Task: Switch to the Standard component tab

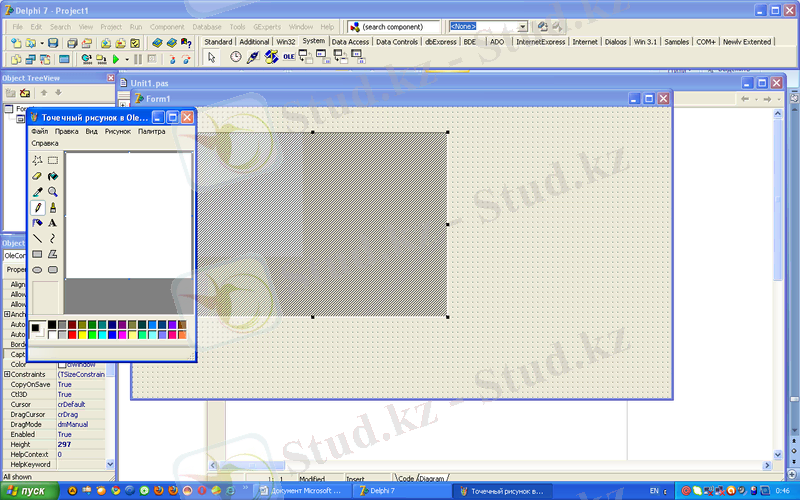Action: point(218,42)
